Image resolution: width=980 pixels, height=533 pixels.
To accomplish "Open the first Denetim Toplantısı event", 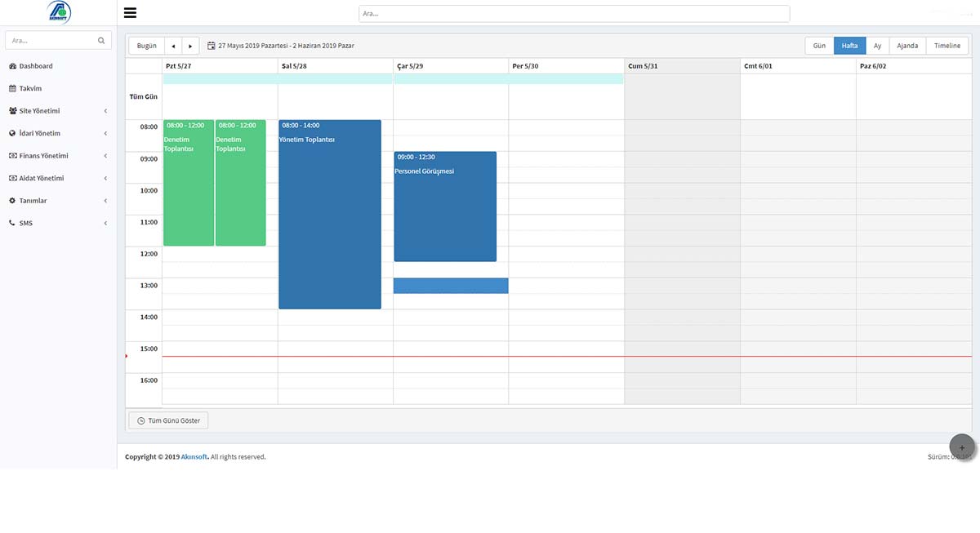I will [x=189, y=183].
